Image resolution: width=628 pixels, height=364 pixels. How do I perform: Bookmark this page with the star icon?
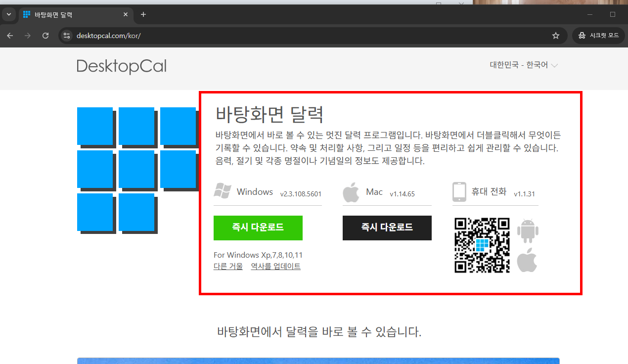(556, 36)
